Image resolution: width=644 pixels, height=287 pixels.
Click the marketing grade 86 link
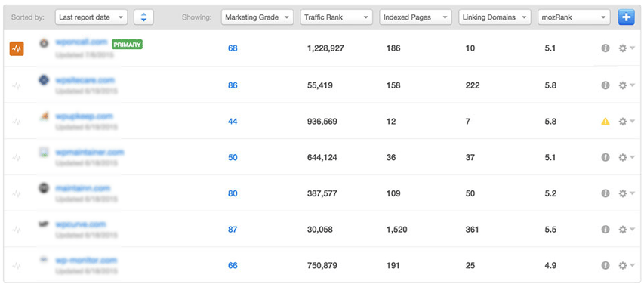click(x=233, y=85)
